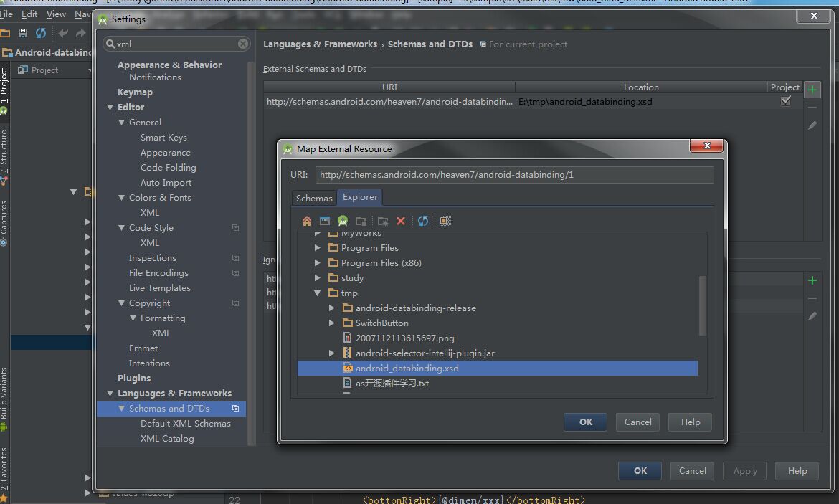Open Default XML Schemas settings page

185,423
